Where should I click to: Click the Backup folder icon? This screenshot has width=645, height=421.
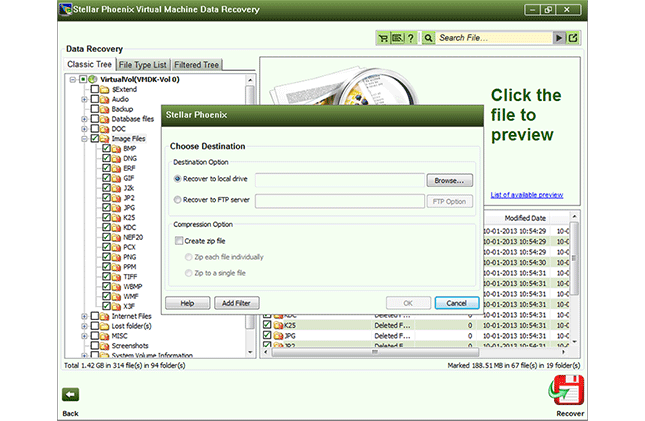(x=105, y=109)
